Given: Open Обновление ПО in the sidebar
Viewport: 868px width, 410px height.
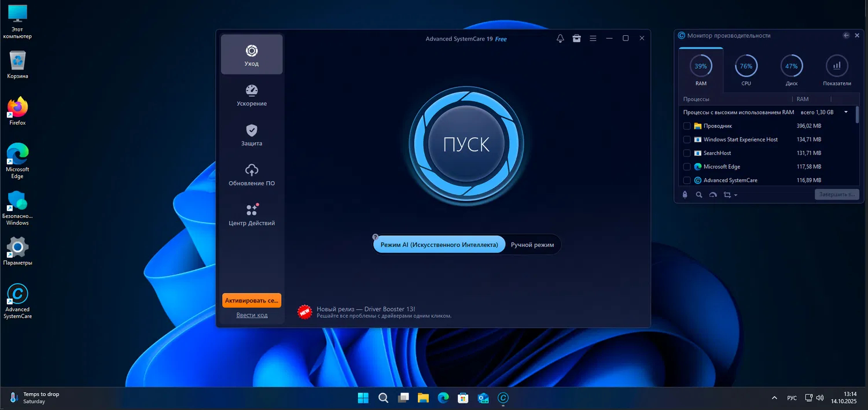Looking at the screenshot, I should click(x=252, y=175).
